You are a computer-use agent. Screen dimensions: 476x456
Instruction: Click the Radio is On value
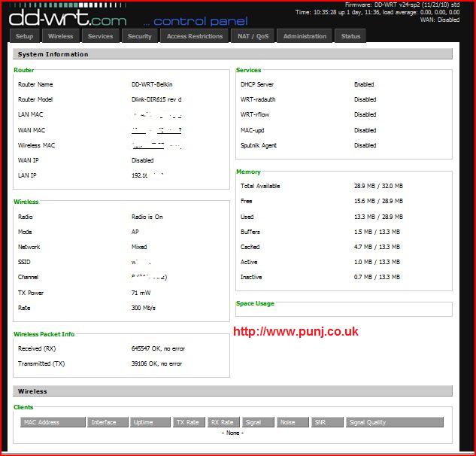coord(147,217)
